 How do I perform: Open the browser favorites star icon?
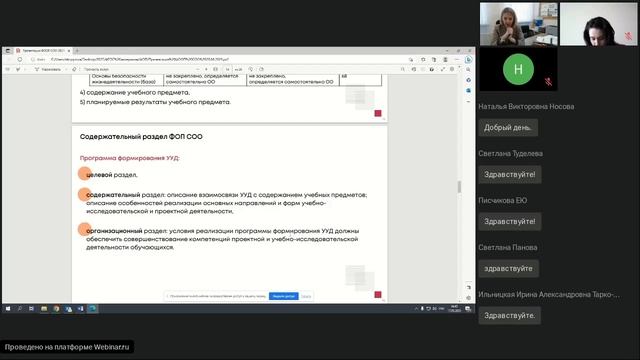click(423, 60)
